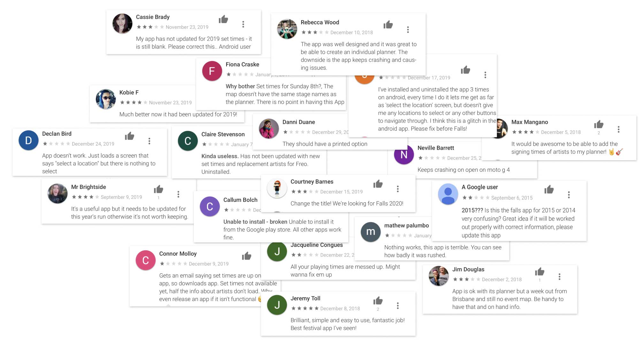This screenshot has width=644, height=353.
Task: Like Jeremy Toll's five-star review
Action: coord(378,301)
